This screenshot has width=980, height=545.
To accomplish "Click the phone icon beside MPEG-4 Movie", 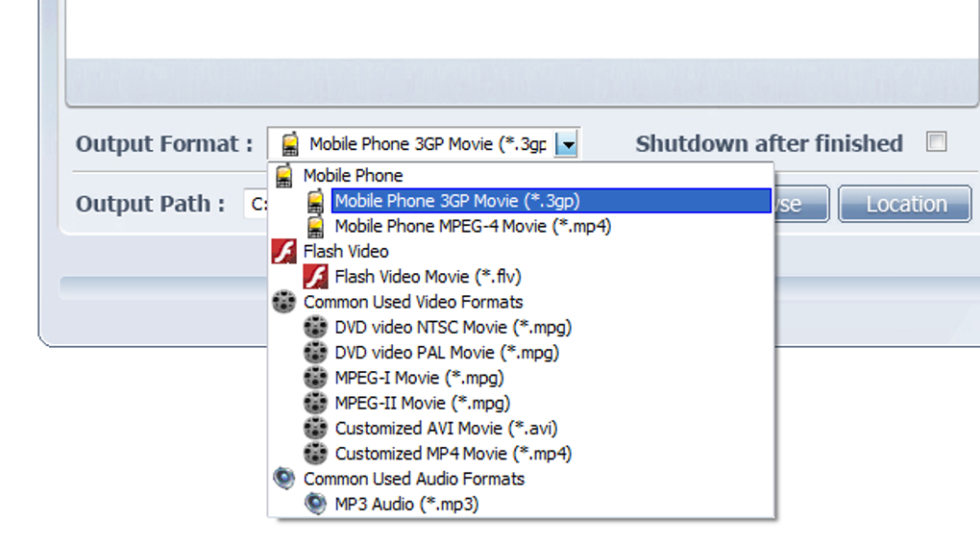I will pyautogui.click(x=315, y=227).
